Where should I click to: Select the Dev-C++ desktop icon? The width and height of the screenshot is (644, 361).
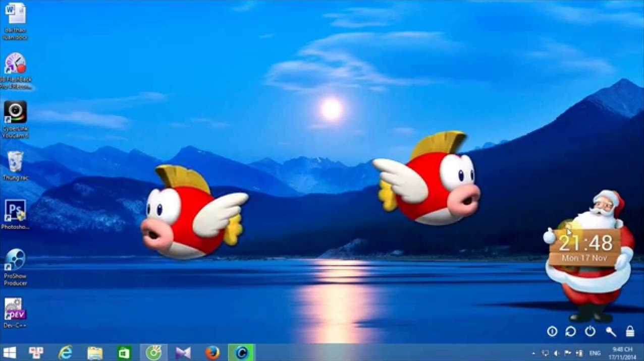click(15, 309)
